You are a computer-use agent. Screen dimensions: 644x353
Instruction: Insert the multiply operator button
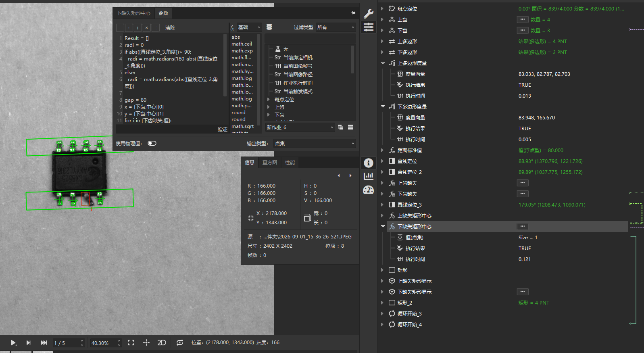[x=146, y=28]
